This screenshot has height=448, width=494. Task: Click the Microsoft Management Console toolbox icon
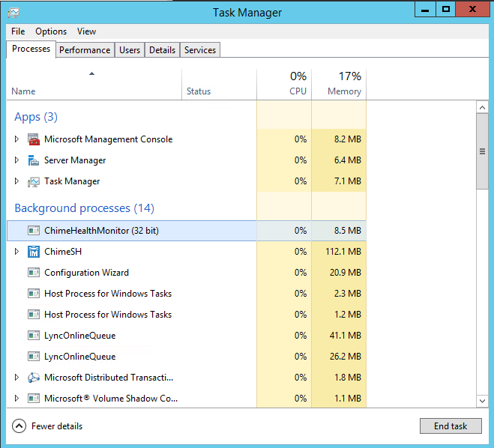point(34,139)
